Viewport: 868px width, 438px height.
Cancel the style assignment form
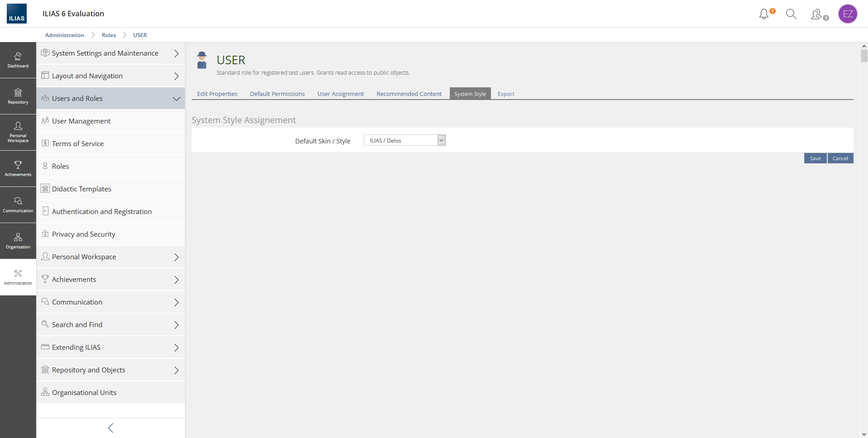point(840,158)
